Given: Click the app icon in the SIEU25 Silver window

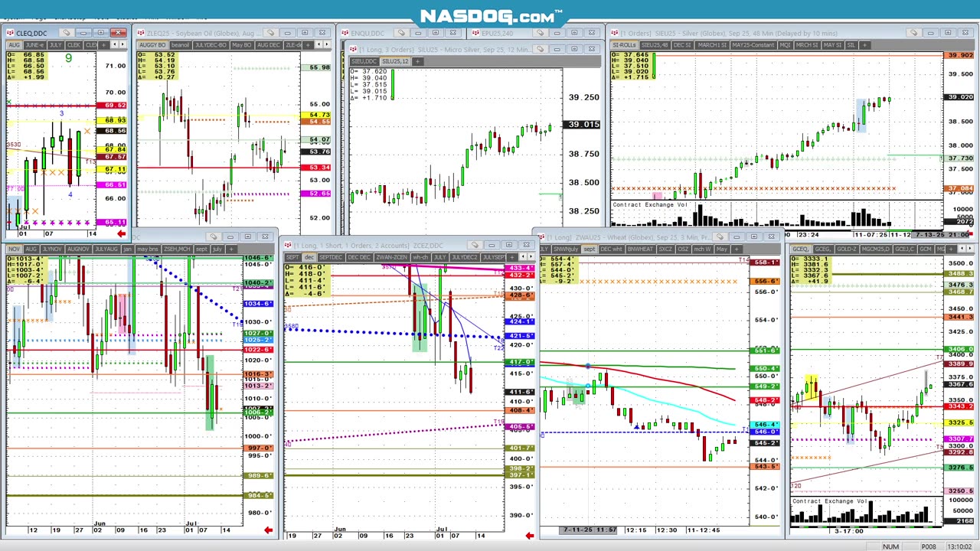Looking at the screenshot, I should 614,33.
